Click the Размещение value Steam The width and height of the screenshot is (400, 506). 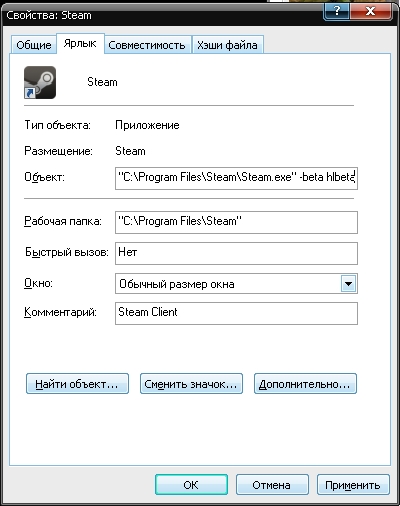tap(130, 151)
